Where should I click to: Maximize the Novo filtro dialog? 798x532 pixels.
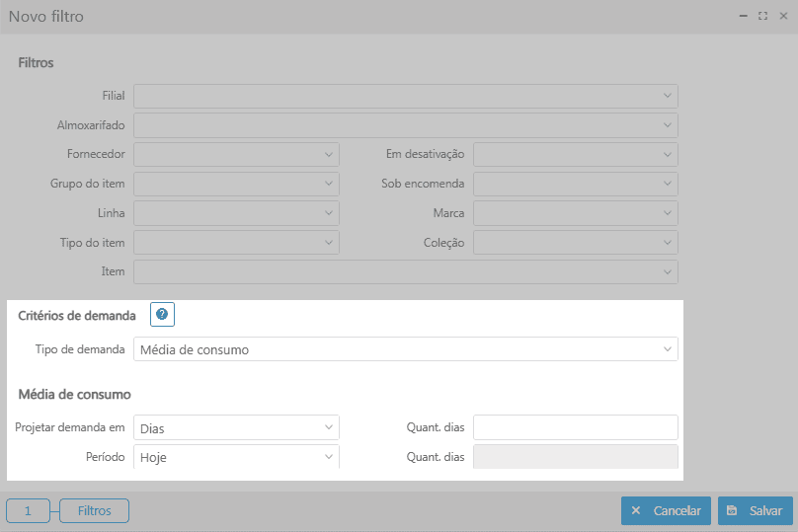(762, 16)
